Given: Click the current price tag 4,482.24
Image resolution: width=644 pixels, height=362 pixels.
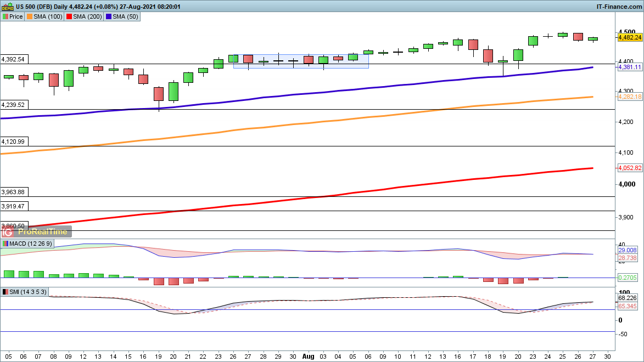Looking at the screenshot, I should point(630,37).
